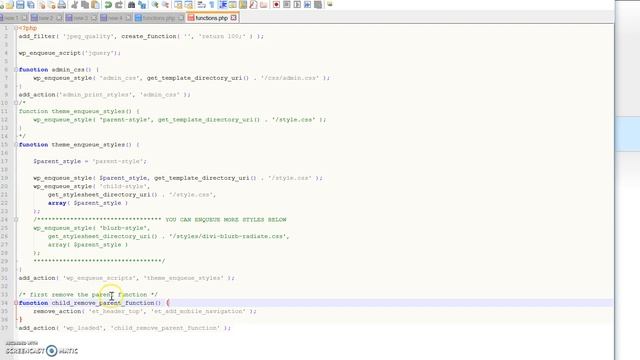Click the add_action admin_print_styles line

tap(104, 95)
